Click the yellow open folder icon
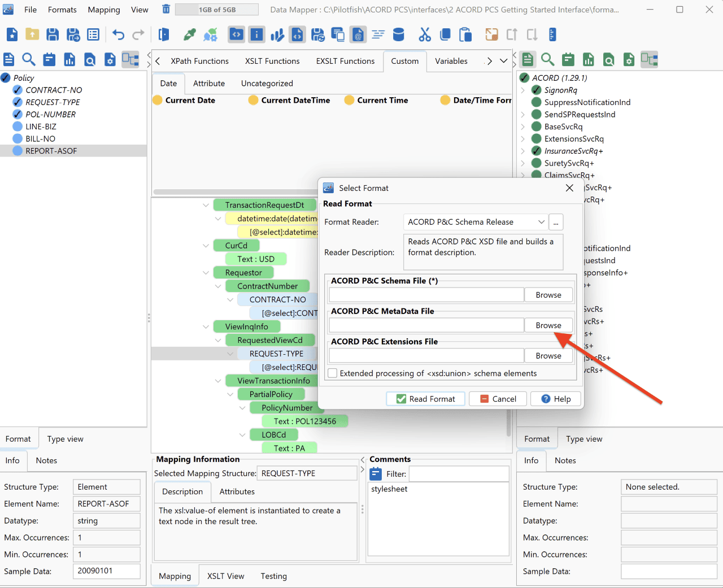 tap(32, 35)
